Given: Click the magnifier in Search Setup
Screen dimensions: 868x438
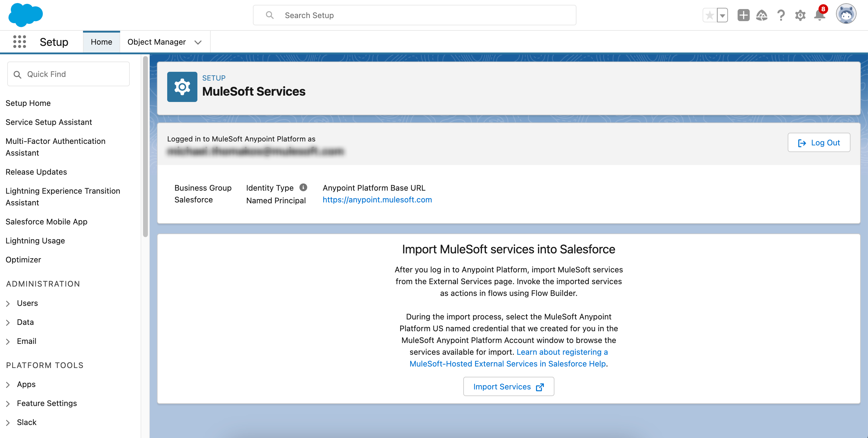Looking at the screenshot, I should point(269,15).
